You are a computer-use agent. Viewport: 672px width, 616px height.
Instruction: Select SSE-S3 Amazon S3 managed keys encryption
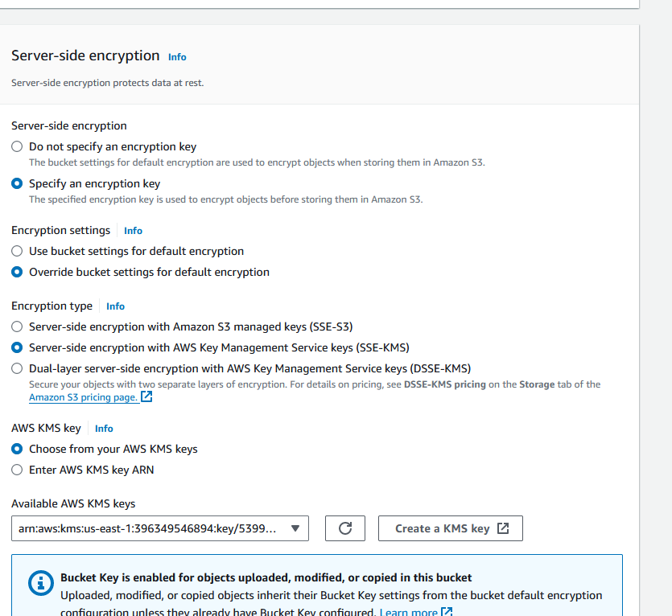pyautogui.click(x=17, y=327)
